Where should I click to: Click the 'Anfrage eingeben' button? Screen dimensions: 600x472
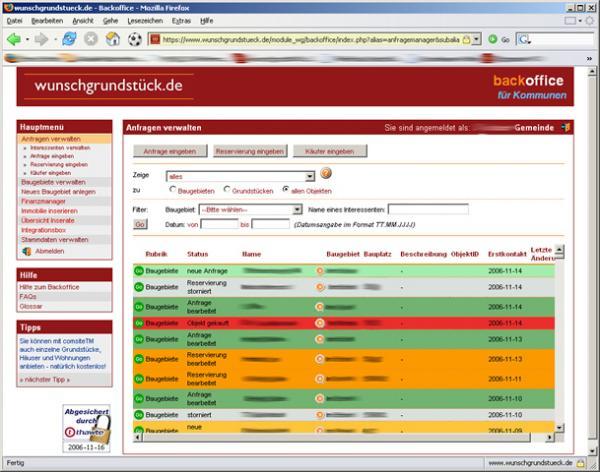tap(170, 151)
